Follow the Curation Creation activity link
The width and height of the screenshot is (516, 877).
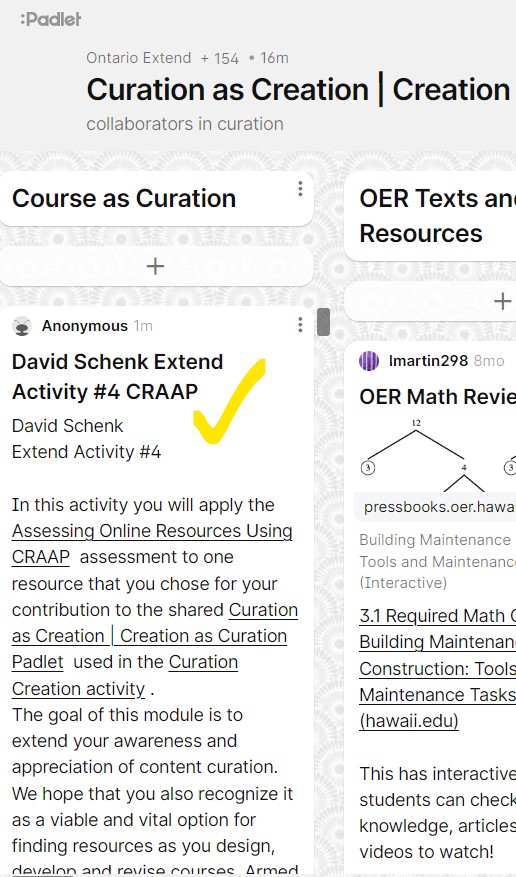[125, 675]
